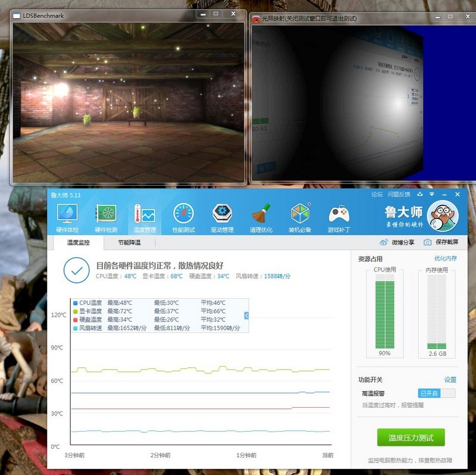Click the green 显卡温度 line in the chart

tap(201, 370)
